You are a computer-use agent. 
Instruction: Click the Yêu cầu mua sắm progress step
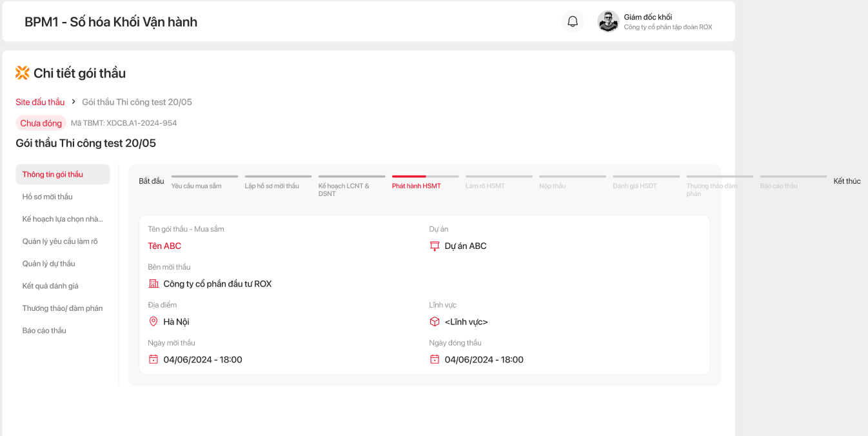coord(197,186)
